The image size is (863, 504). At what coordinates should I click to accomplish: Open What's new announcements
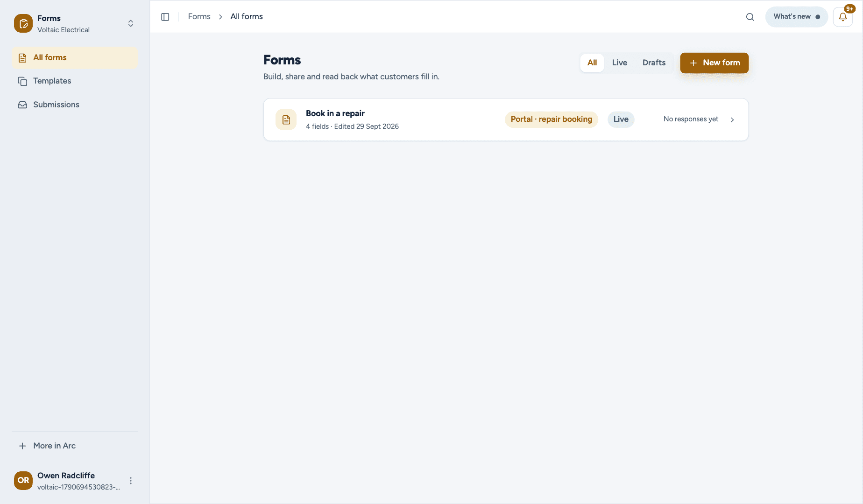(797, 17)
